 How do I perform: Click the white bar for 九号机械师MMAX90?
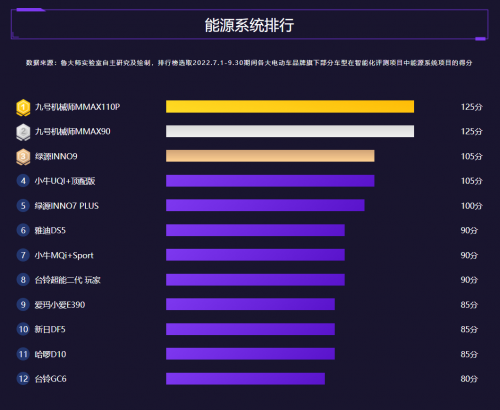(x=290, y=131)
